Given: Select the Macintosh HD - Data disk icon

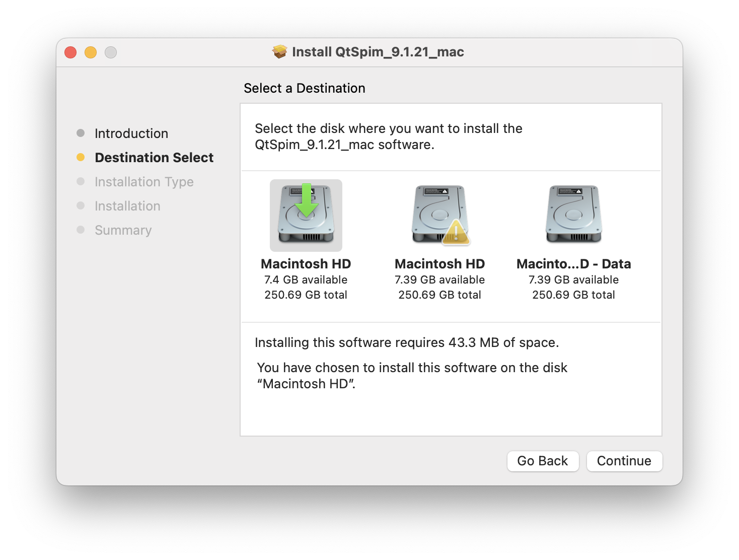Looking at the screenshot, I should pos(574,214).
